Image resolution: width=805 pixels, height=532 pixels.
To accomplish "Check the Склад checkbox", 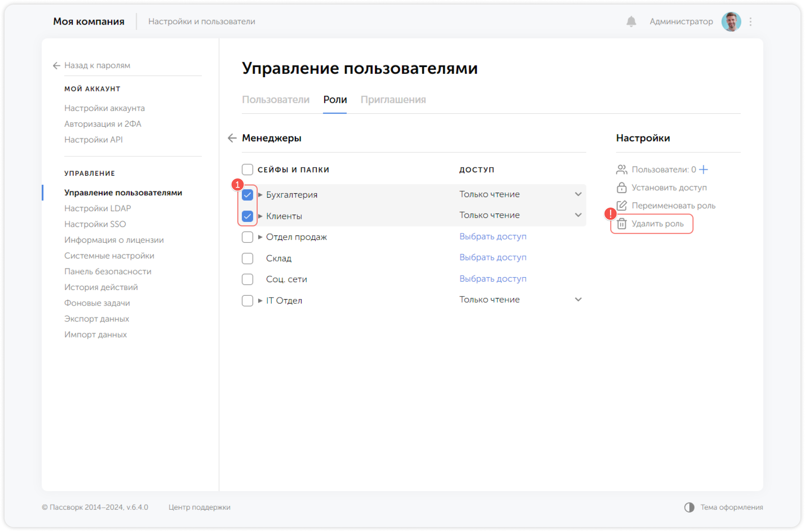I will tap(247, 258).
